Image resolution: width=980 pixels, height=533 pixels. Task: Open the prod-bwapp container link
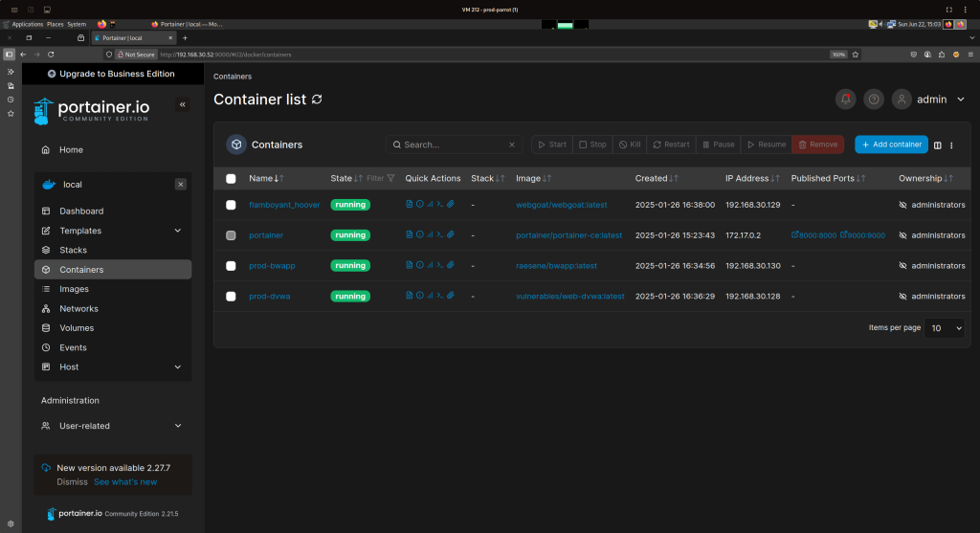[x=272, y=266]
